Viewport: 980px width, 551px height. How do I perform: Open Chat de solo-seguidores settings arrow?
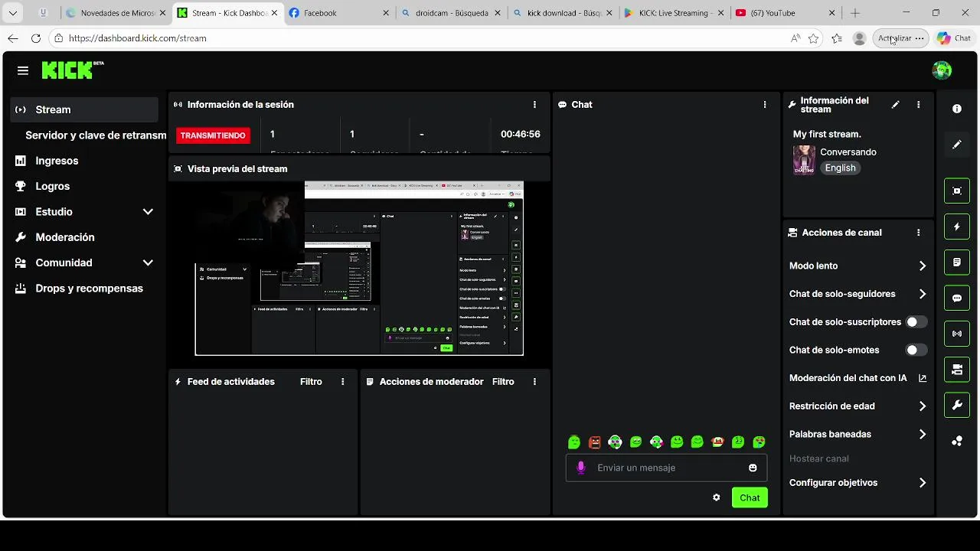click(x=922, y=294)
